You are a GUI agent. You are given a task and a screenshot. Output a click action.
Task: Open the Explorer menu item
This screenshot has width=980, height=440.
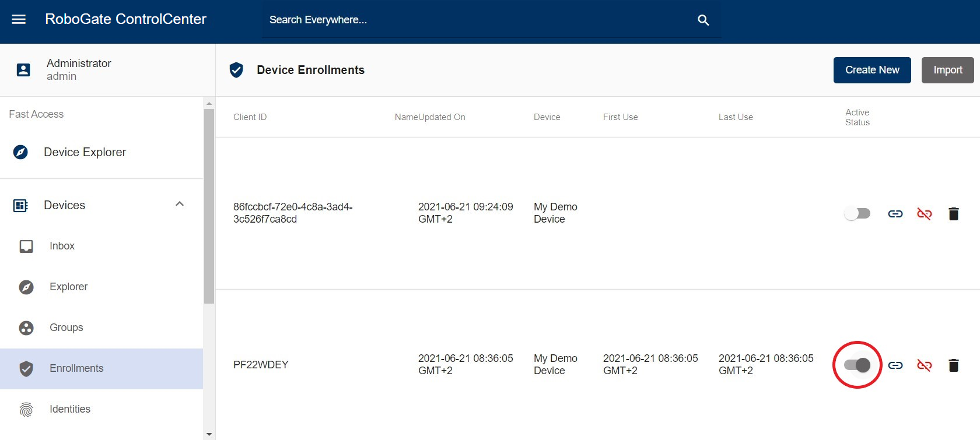pos(101,287)
